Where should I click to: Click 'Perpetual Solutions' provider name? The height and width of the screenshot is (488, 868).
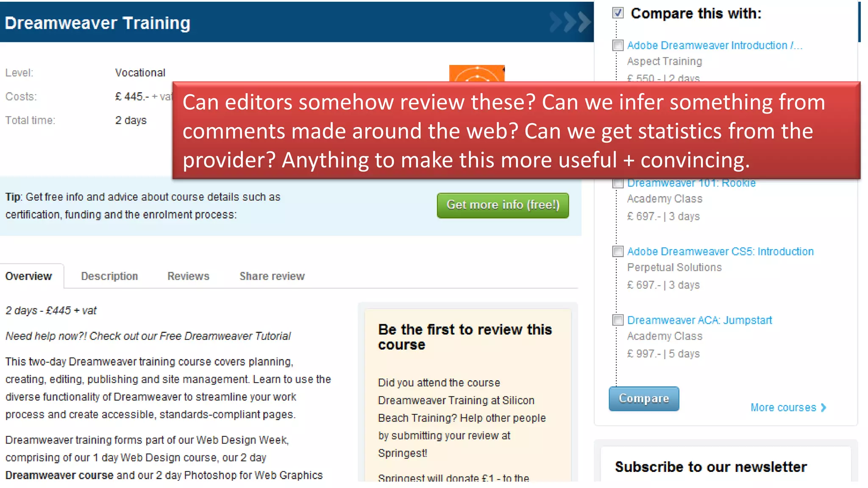pos(674,268)
